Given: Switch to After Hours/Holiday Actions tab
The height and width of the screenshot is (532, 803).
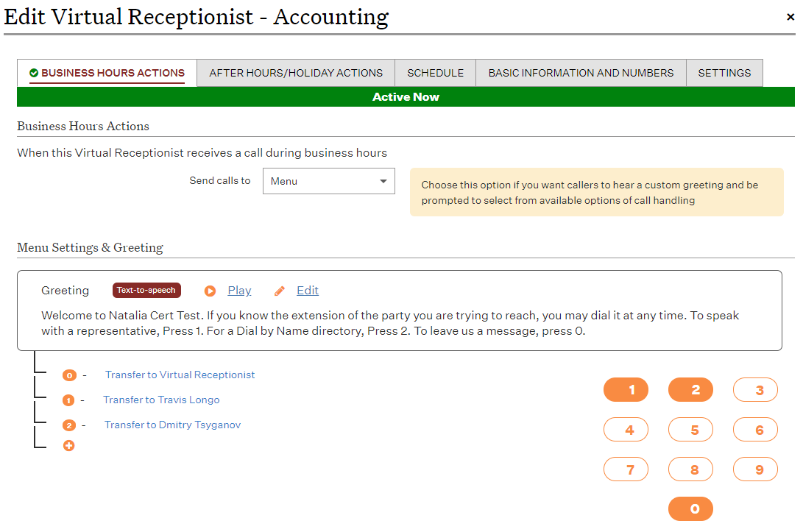Looking at the screenshot, I should click(296, 73).
